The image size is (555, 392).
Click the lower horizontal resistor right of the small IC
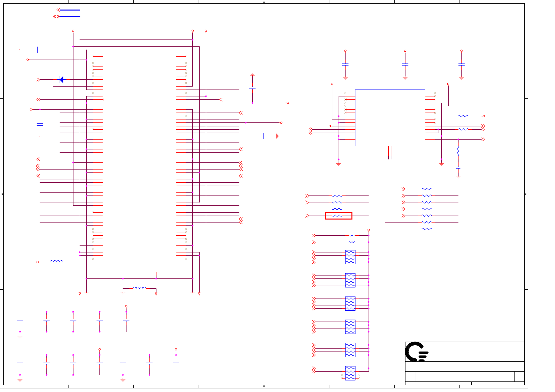(463, 129)
